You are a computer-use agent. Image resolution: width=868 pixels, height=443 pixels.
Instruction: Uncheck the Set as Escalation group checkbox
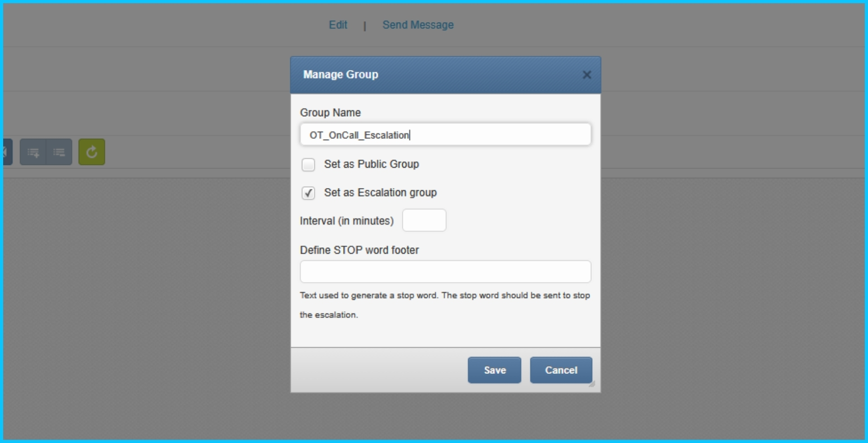[308, 193]
